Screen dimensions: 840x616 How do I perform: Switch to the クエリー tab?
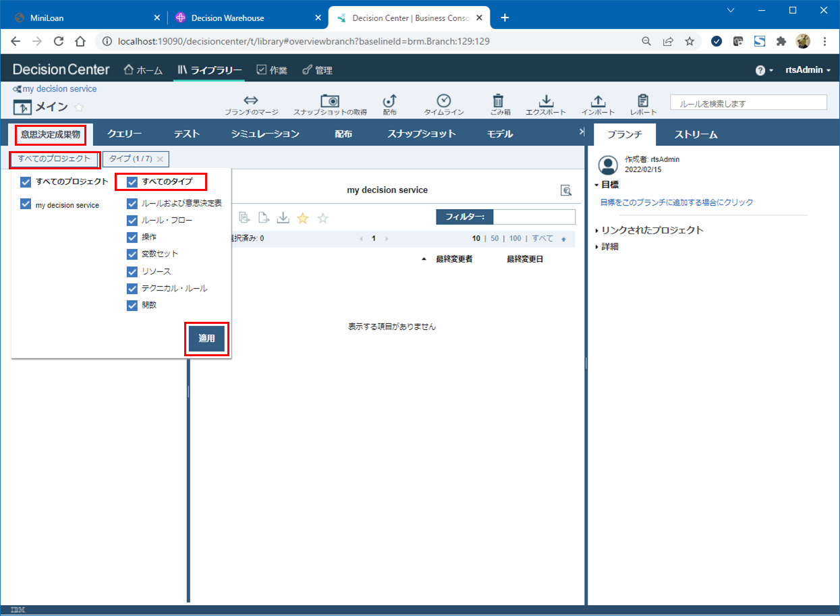coord(125,134)
